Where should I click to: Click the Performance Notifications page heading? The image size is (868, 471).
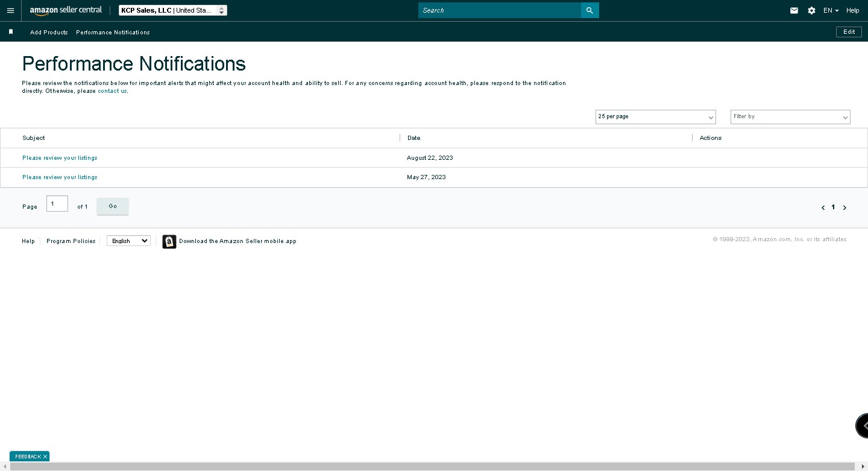coord(134,64)
